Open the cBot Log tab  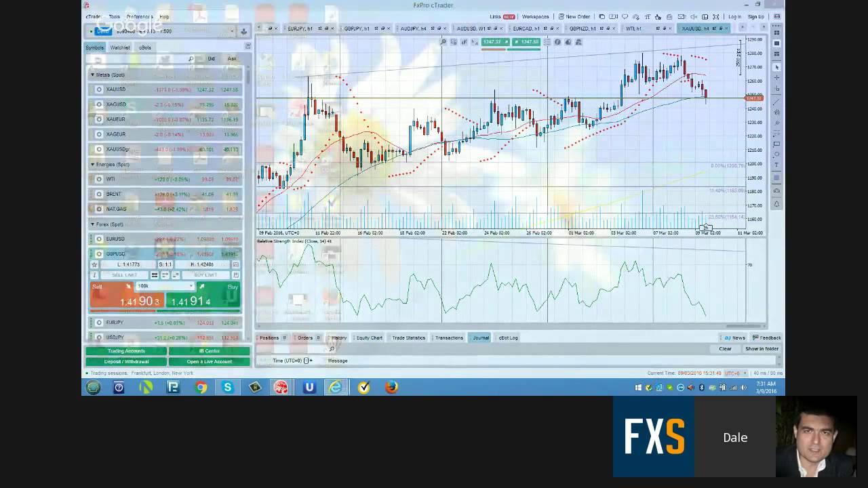[508, 338]
